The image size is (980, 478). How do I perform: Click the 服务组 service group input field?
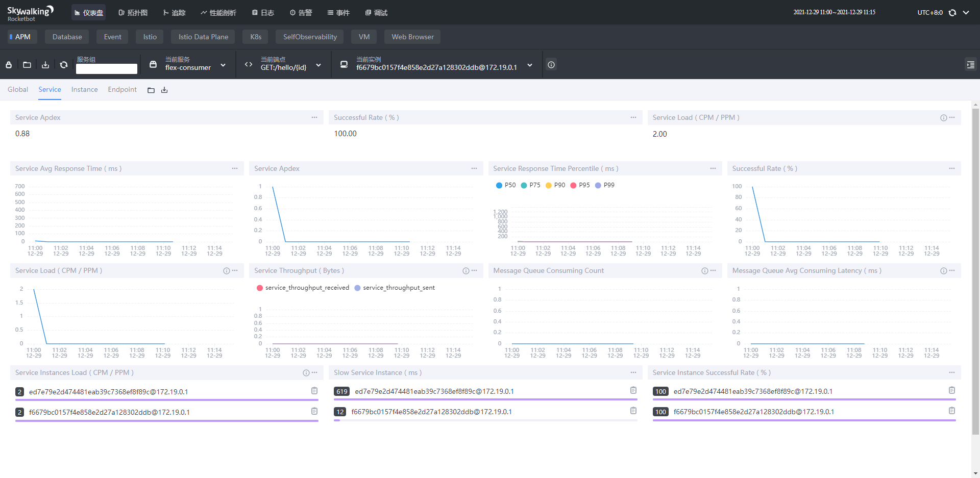tap(107, 69)
